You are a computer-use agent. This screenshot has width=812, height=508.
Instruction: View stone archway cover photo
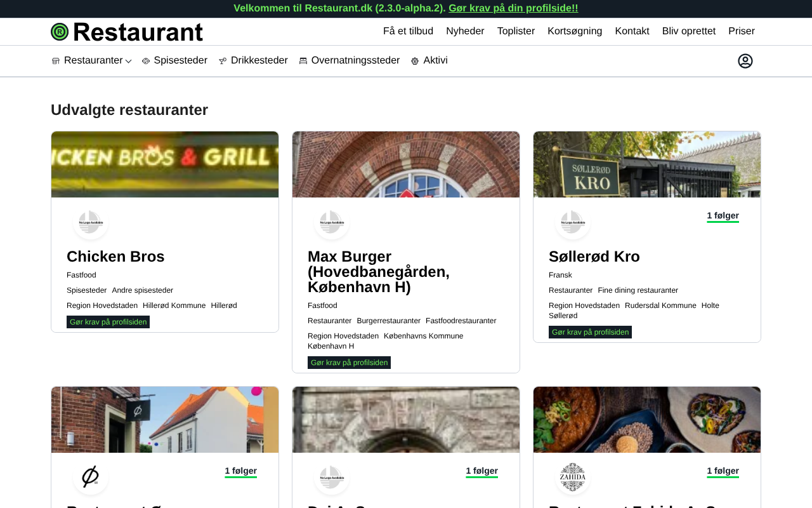click(406, 420)
